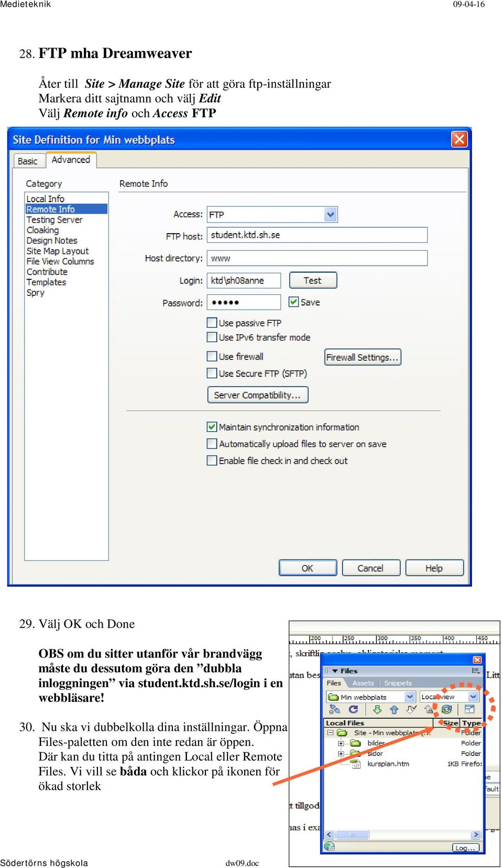Select the bilder folder icon
Screen dimensions: 503x868
click(356, 743)
